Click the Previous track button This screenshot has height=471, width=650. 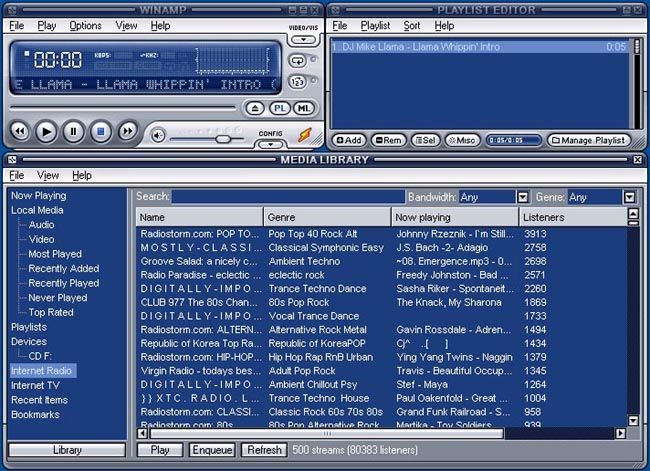19,132
